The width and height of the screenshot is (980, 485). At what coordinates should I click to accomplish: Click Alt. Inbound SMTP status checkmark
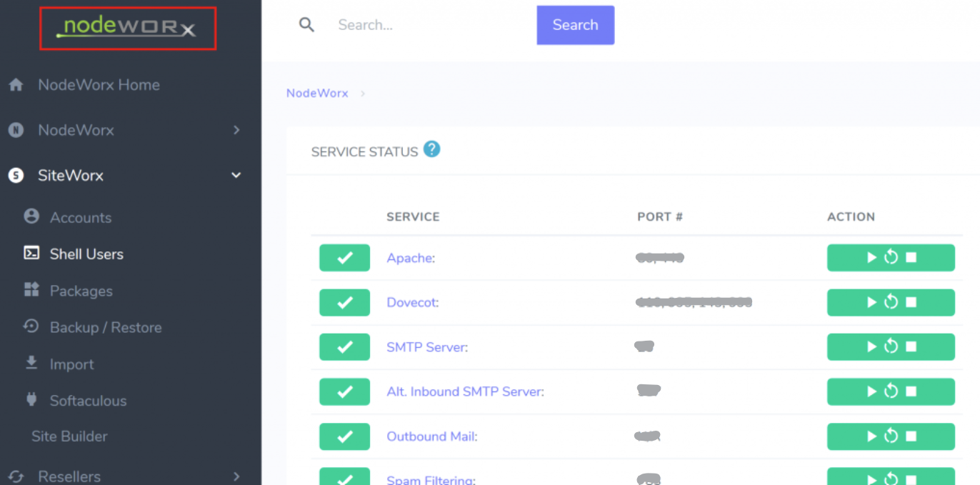[344, 391]
